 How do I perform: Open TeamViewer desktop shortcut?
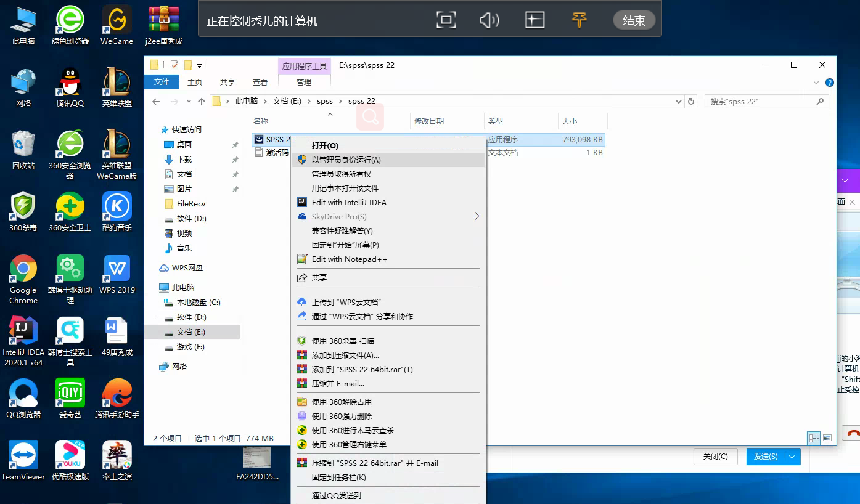23,461
